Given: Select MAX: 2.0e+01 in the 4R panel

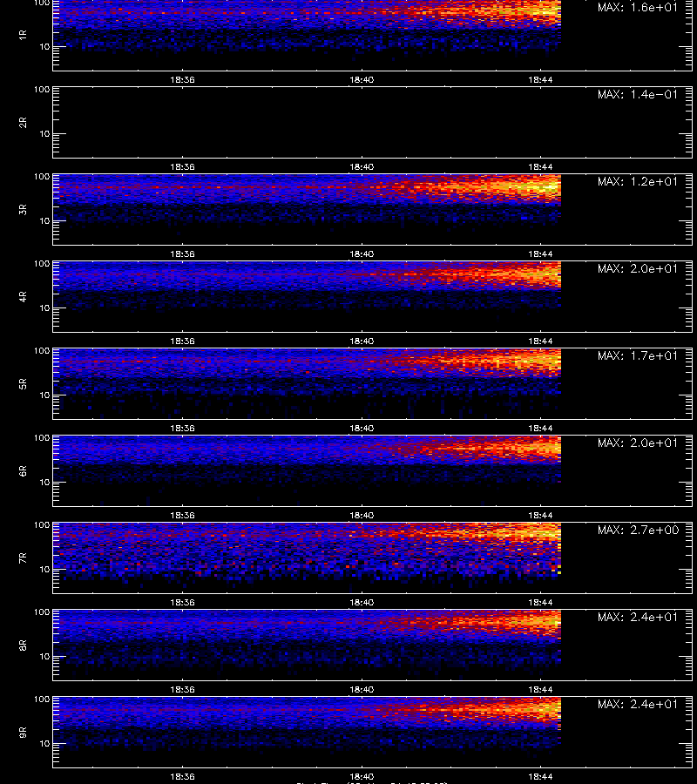Looking at the screenshot, I should point(638,268).
